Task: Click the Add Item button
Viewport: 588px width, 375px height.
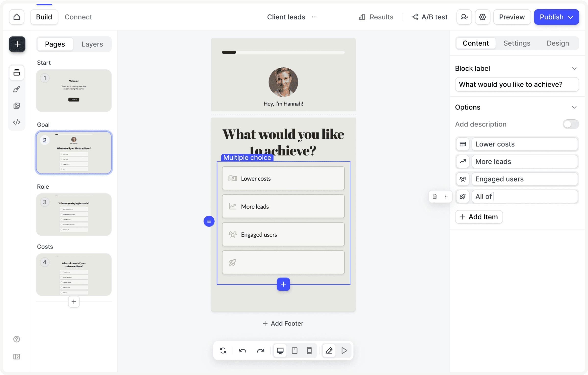Action: point(479,217)
